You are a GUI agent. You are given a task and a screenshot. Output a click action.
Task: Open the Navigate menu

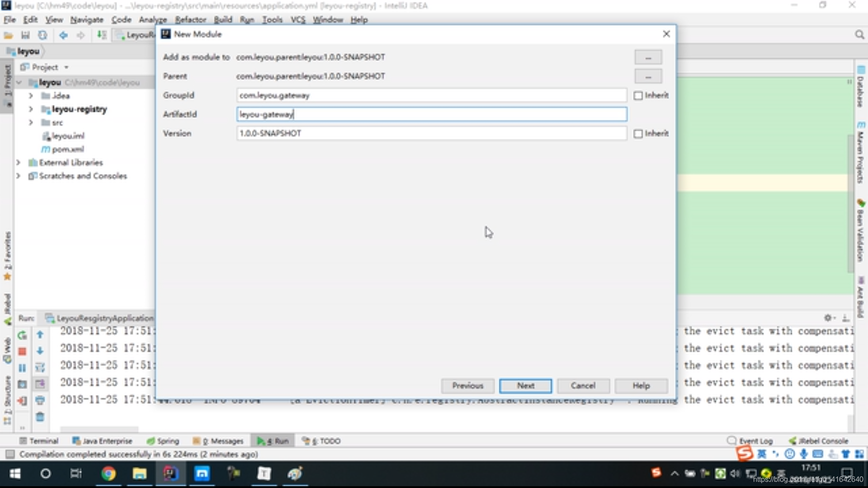[x=86, y=19]
